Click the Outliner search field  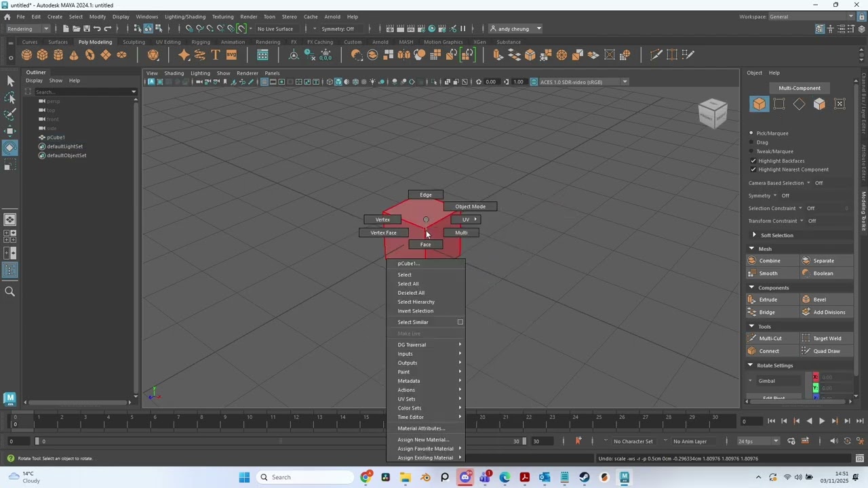click(x=81, y=91)
